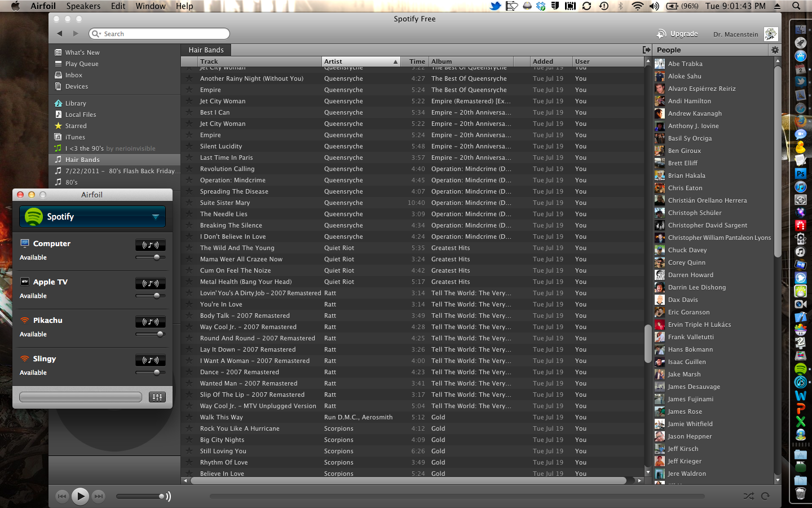
Task: Click the Artist column sort header
Action: [360, 62]
